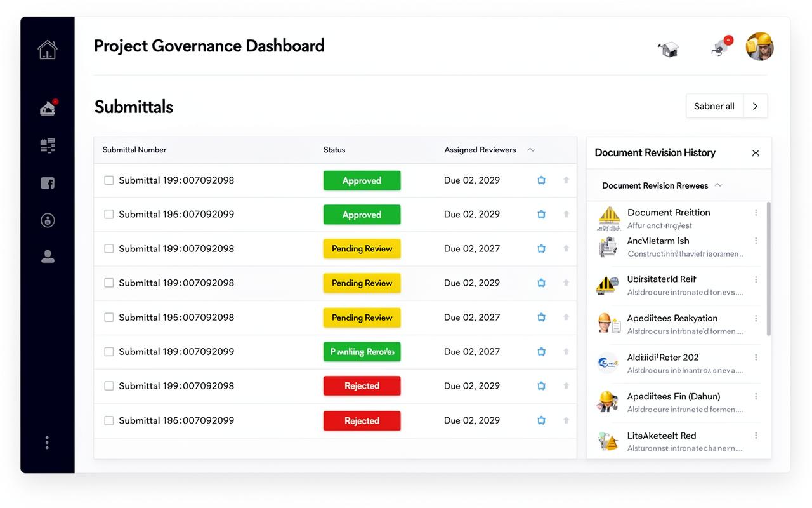Check the Submittal 196:007092099 checkbox
Viewport: 812px width, 508px height.
(x=109, y=215)
